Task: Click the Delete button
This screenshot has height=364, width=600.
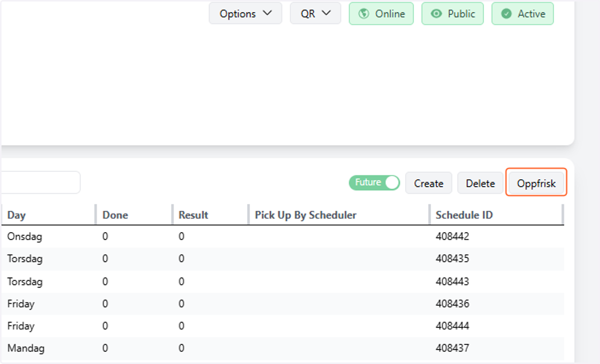Action: 480,183
